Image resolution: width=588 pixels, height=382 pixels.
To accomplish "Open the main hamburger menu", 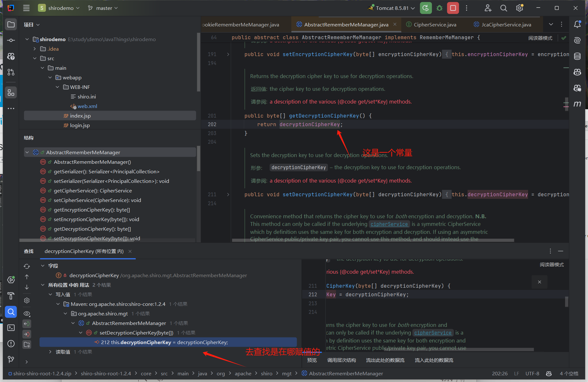I will point(26,8).
